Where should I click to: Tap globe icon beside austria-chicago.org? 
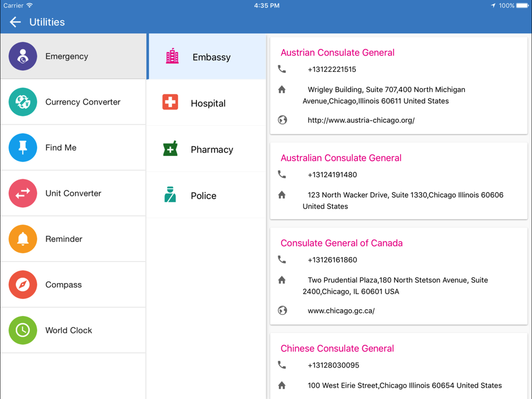(282, 120)
